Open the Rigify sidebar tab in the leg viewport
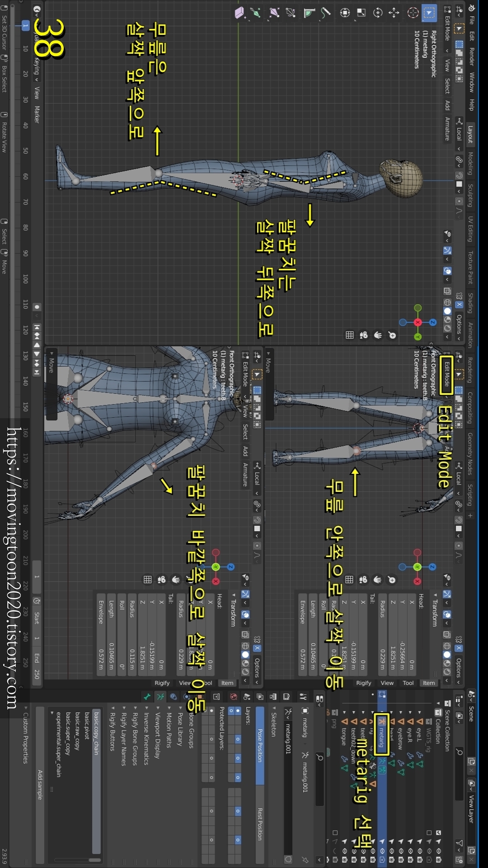This screenshot has width=488, height=868. (x=364, y=683)
